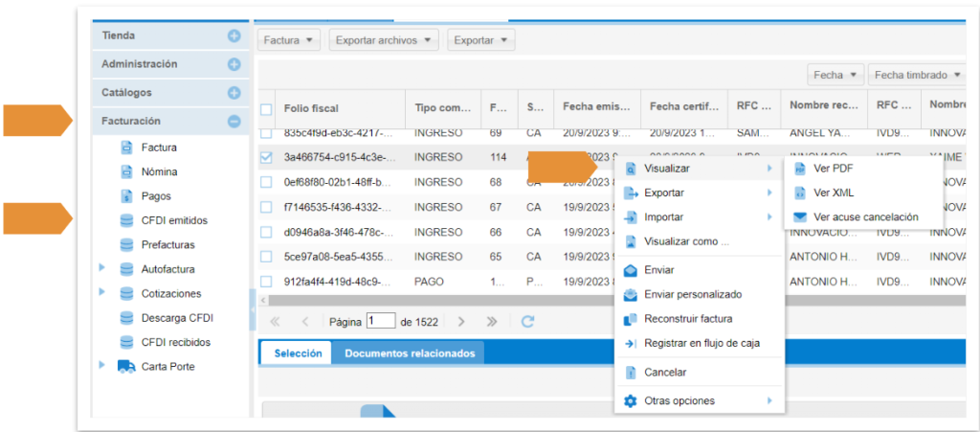980x432 pixels.
Task: Click the Nómina document icon
Action: pyautogui.click(x=127, y=171)
